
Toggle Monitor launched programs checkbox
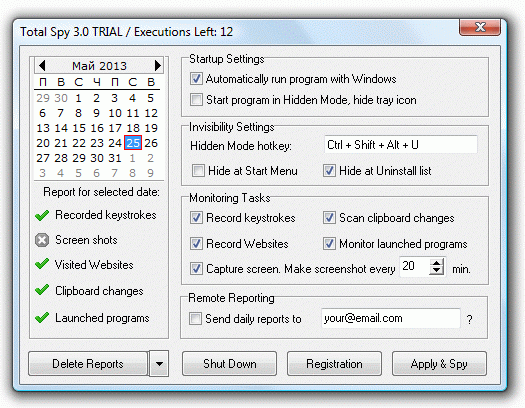pos(329,244)
